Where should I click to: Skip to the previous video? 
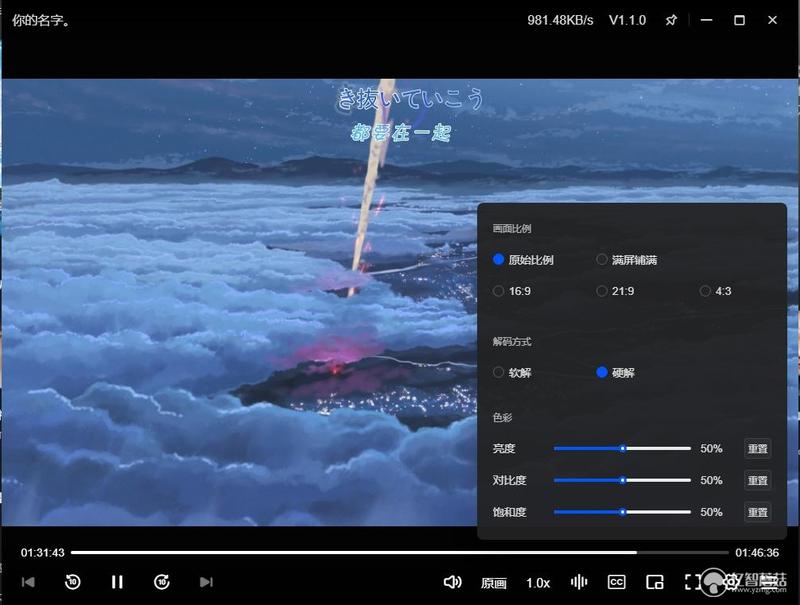(28, 582)
